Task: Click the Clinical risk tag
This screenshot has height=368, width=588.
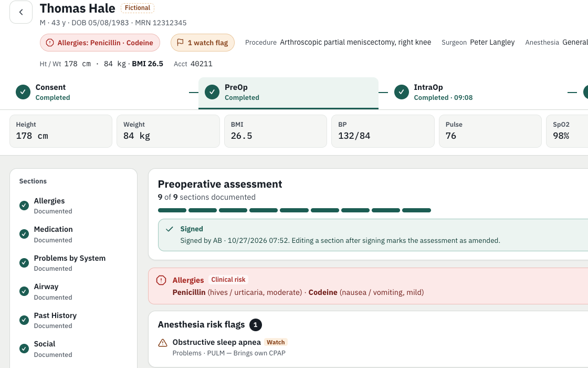Action: click(228, 280)
